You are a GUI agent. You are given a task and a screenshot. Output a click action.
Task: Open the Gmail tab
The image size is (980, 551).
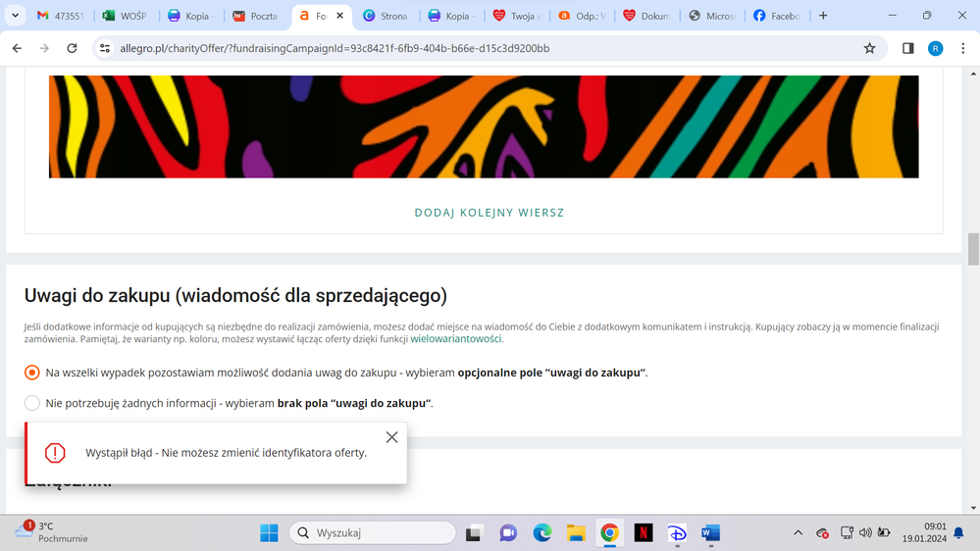(60, 16)
